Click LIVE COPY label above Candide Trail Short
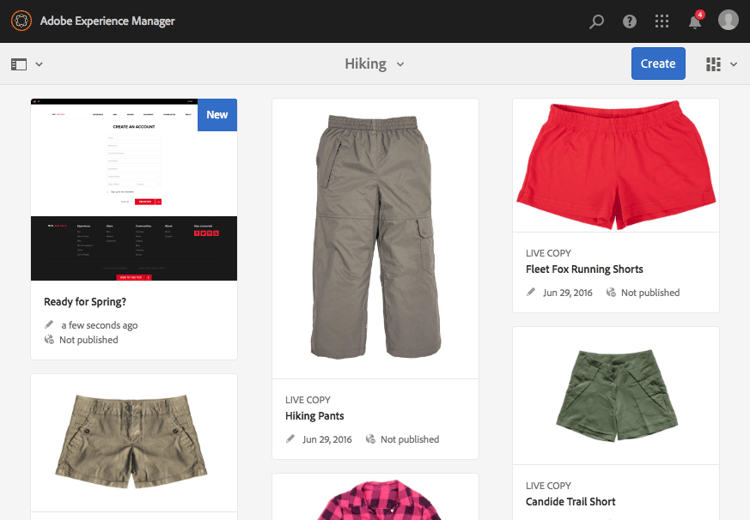The width and height of the screenshot is (750, 520). pos(549,486)
